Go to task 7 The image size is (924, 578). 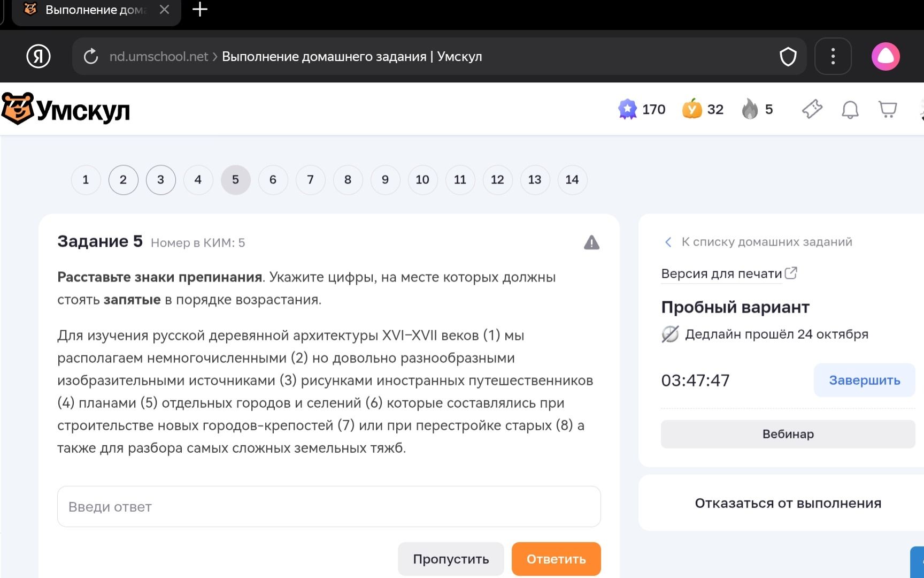[x=310, y=180]
